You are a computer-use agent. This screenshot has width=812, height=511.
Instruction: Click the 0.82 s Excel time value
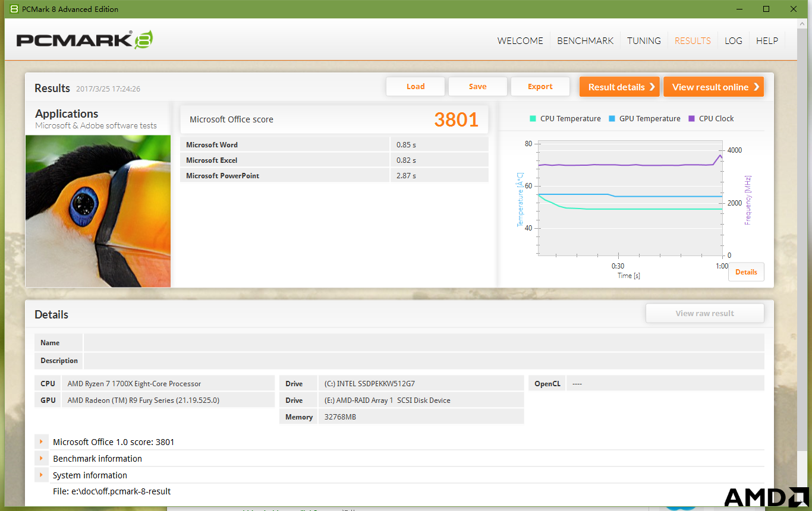(x=406, y=160)
